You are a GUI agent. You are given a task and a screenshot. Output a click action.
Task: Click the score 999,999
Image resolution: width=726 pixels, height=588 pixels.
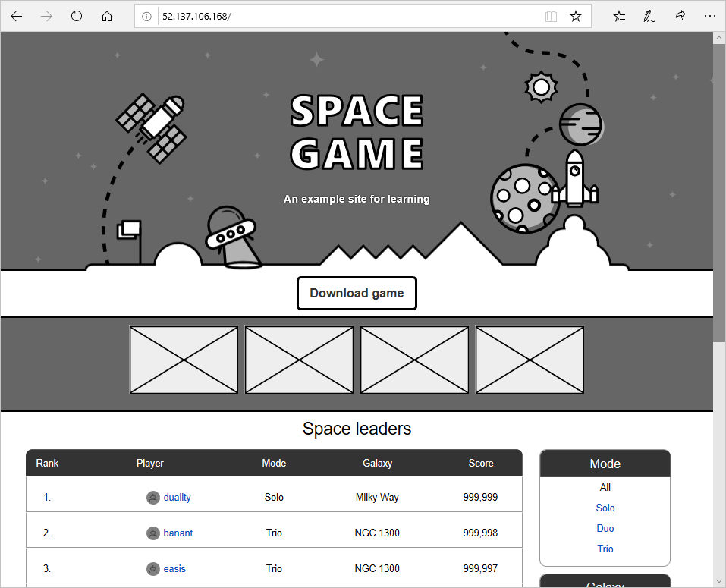pyautogui.click(x=480, y=497)
